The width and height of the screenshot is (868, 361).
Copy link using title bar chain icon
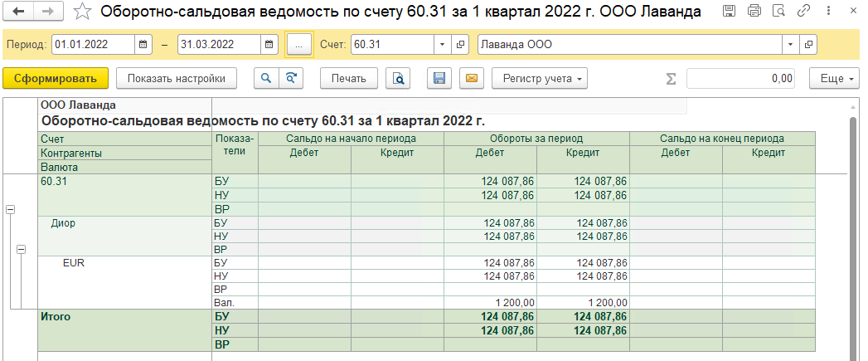[x=803, y=12]
